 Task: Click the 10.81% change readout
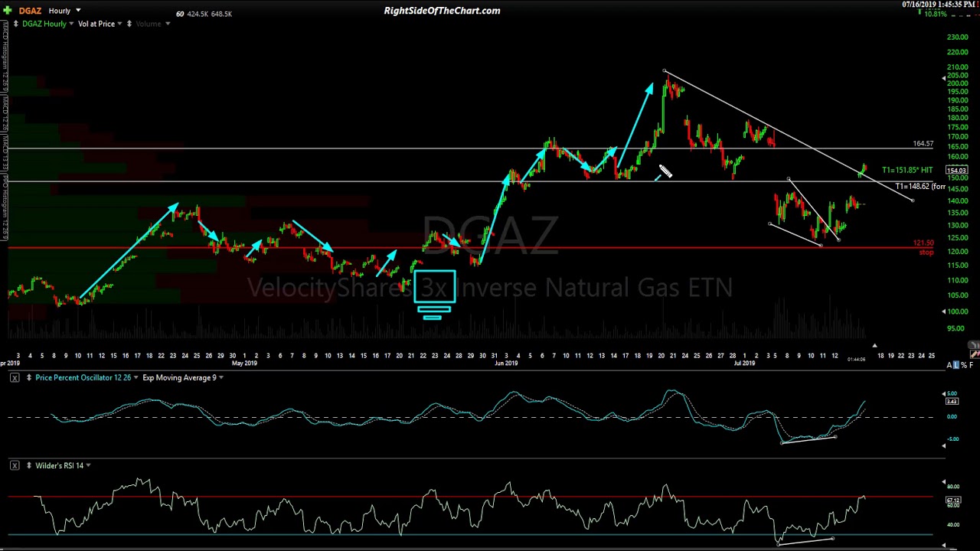click(937, 14)
